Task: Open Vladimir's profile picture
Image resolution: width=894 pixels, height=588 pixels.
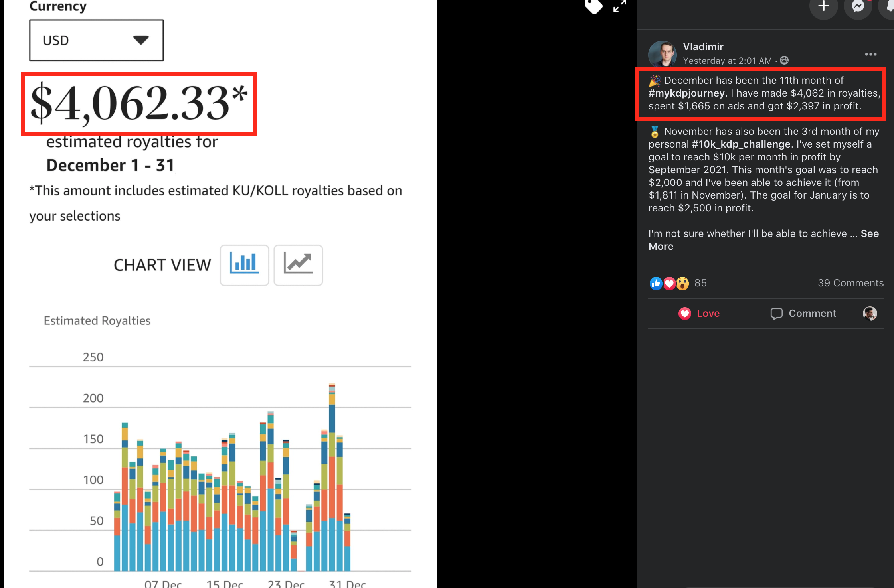Action: [x=663, y=53]
